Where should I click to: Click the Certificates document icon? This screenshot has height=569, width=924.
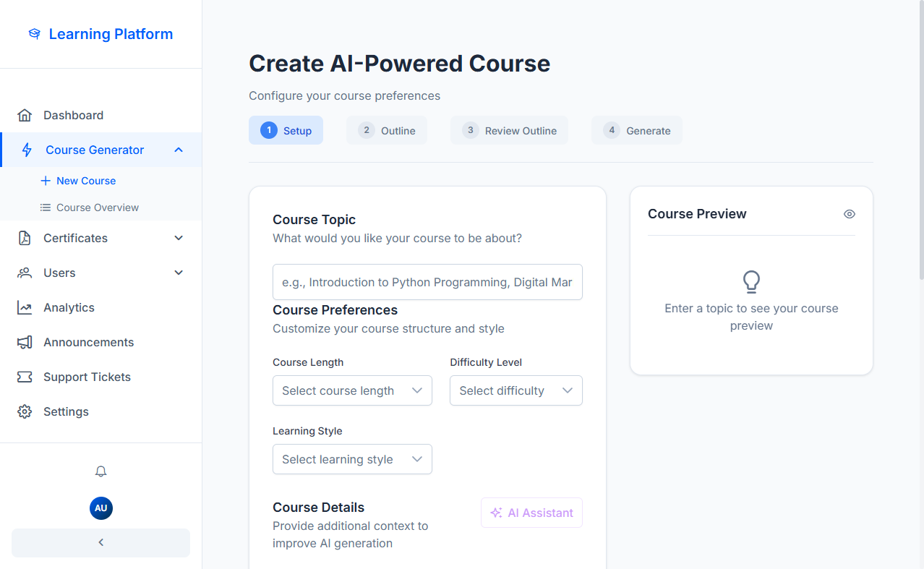(x=25, y=239)
